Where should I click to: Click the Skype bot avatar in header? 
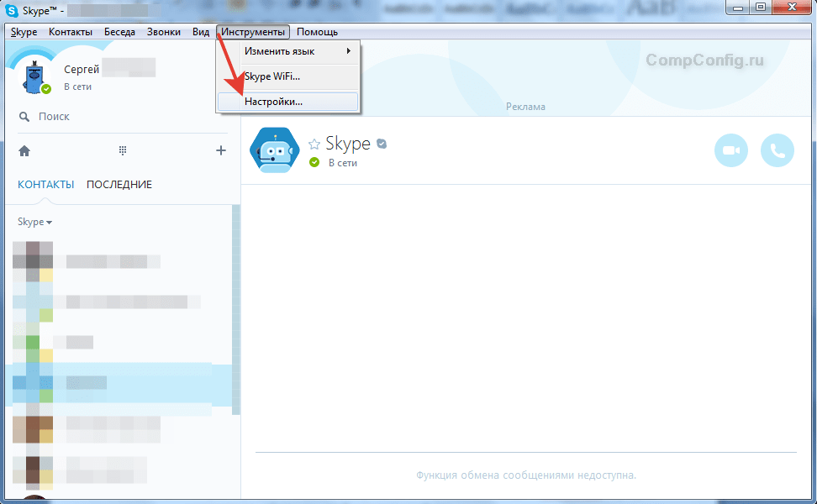[275, 150]
